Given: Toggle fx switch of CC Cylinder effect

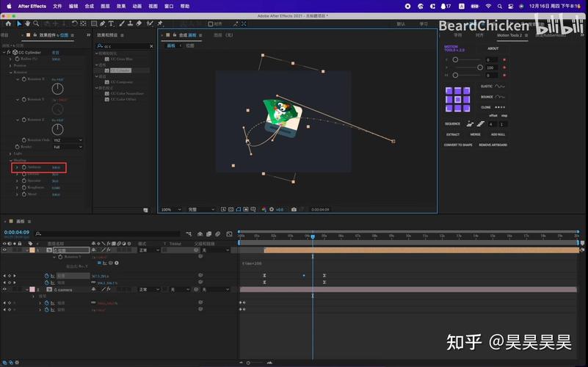Looking at the screenshot, I should 9,53.
